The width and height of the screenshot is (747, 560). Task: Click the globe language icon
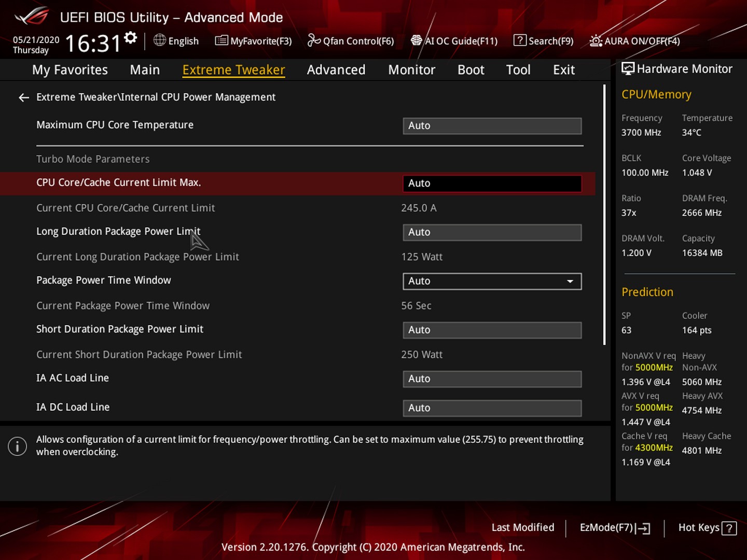[159, 40]
